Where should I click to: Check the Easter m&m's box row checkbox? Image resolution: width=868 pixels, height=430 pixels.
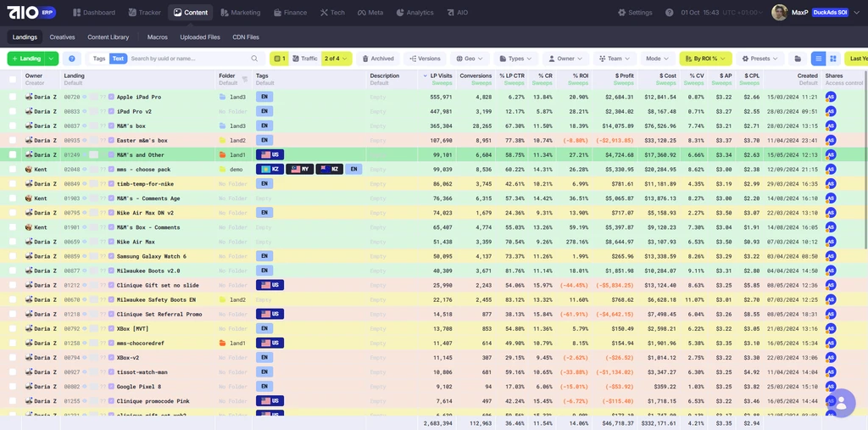13,140
